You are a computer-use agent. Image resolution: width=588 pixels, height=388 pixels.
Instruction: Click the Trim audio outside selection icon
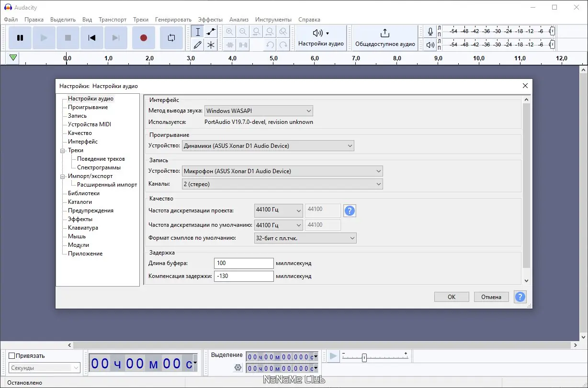click(230, 45)
